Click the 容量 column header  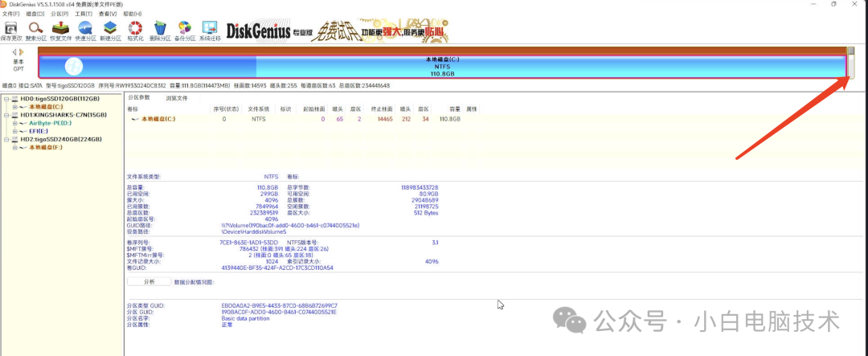(x=455, y=109)
